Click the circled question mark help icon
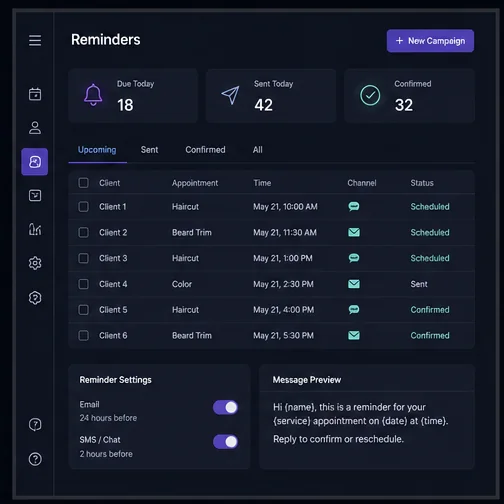 (x=35, y=459)
